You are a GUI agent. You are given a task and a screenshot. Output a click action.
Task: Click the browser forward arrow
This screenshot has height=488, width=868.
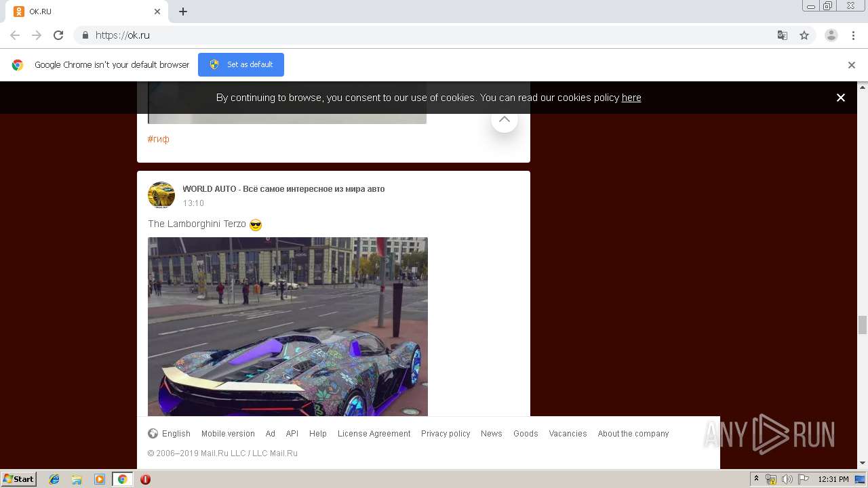37,35
